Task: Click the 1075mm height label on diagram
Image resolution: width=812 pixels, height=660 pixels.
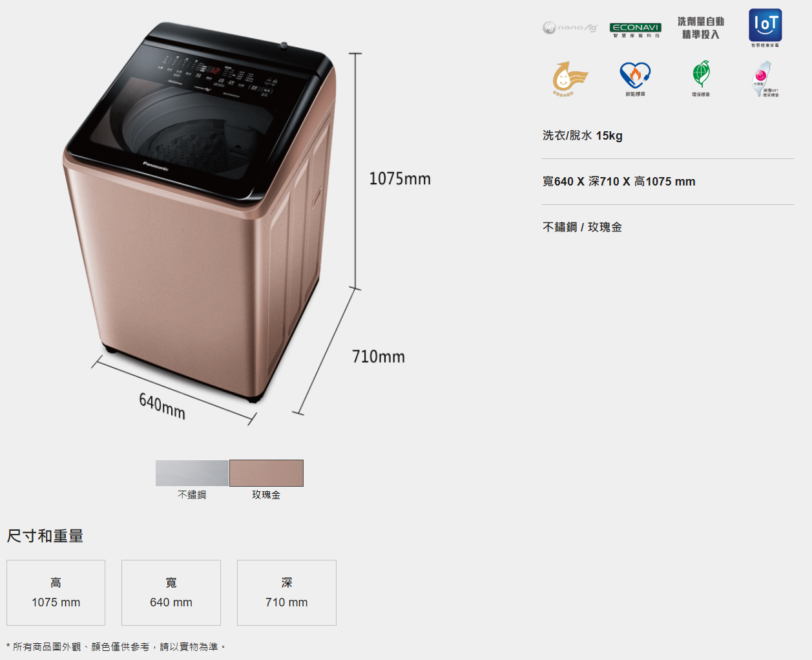Action: click(400, 179)
